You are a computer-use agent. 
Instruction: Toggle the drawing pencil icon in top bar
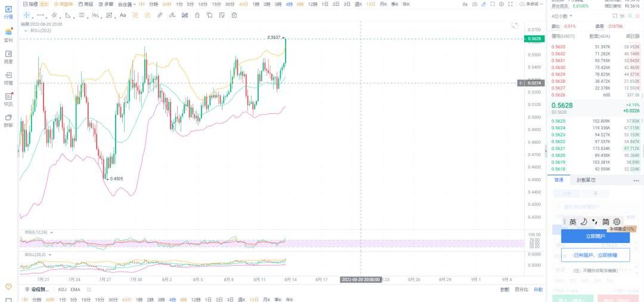click(484, 4)
